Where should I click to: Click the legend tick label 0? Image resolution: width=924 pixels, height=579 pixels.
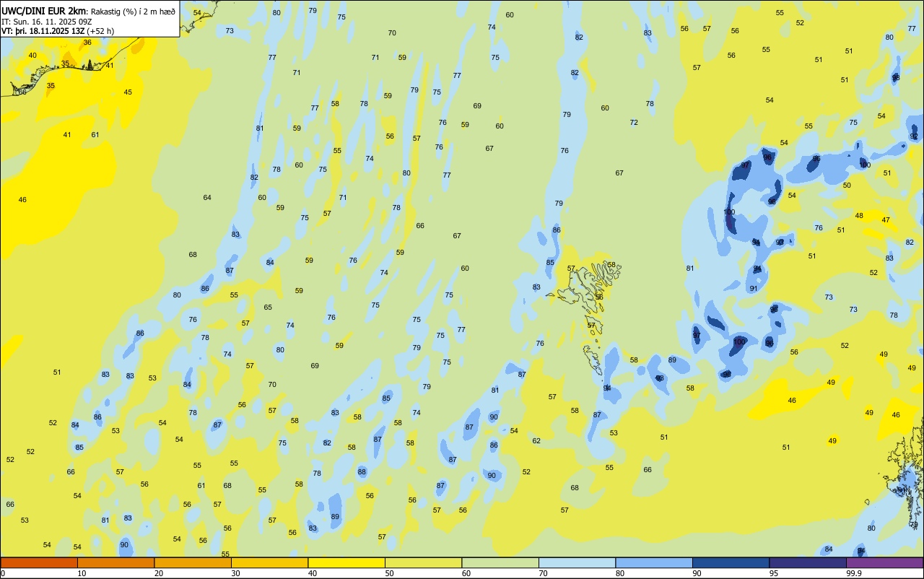(3, 573)
